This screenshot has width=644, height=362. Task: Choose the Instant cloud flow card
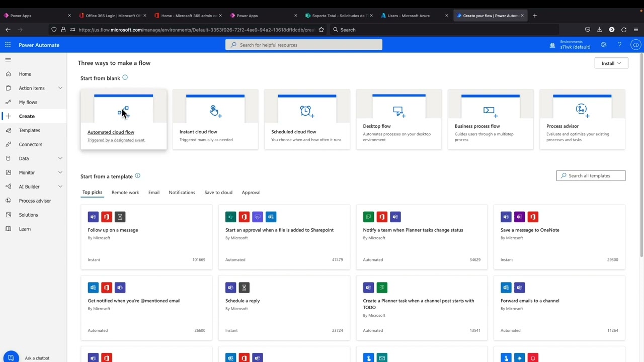click(215, 120)
